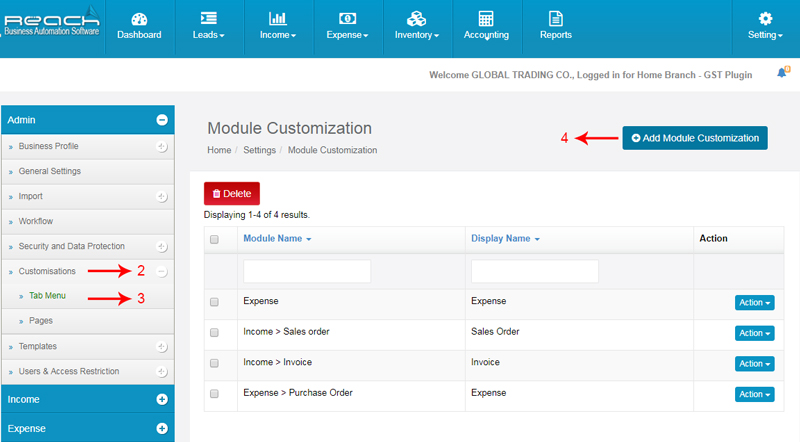Open Templates menu item
Viewport: 800px width, 442px height.
click(38, 346)
